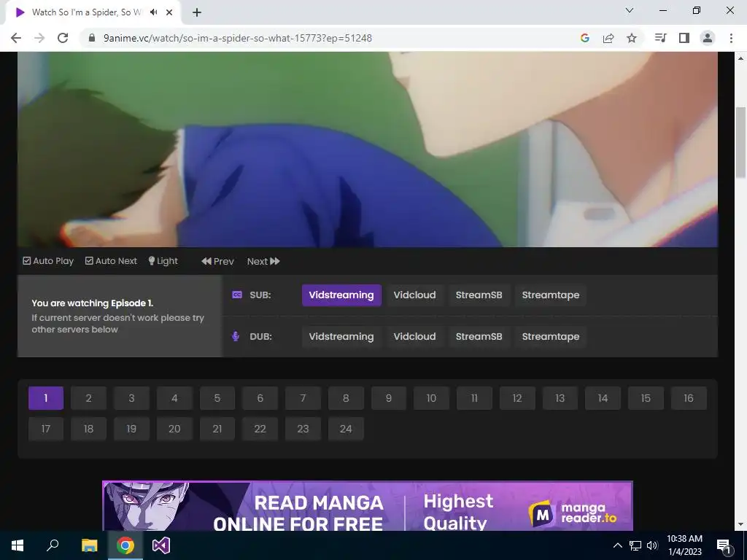This screenshot has width=747, height=560.
Task: Open episode 8
Action: point(346,398)
